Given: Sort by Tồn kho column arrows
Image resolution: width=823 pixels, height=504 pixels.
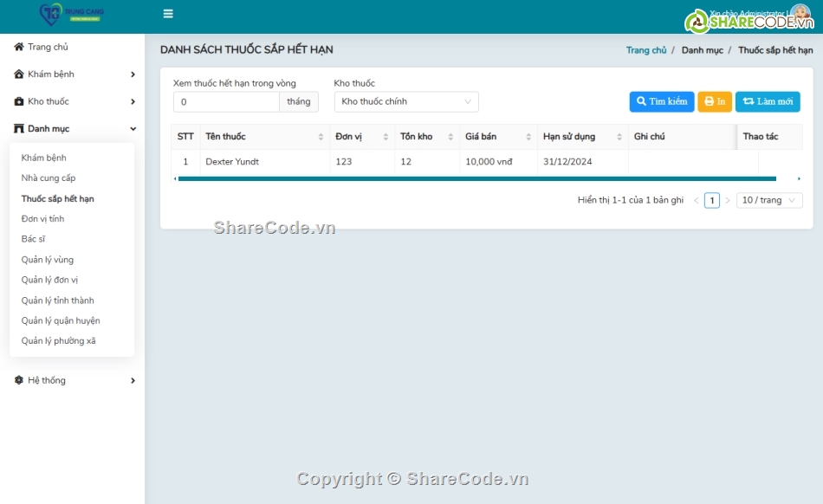Looking at the screenshot, I should click(450, 137).
